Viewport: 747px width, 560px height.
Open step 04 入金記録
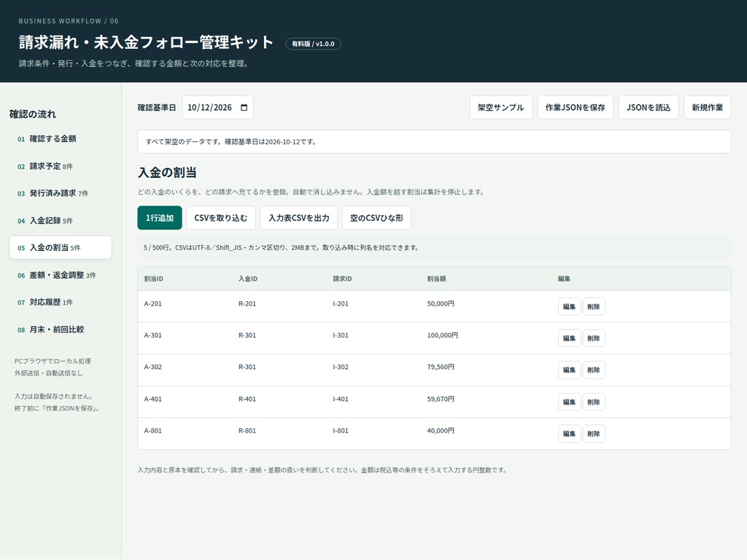(x=61, y=220)
